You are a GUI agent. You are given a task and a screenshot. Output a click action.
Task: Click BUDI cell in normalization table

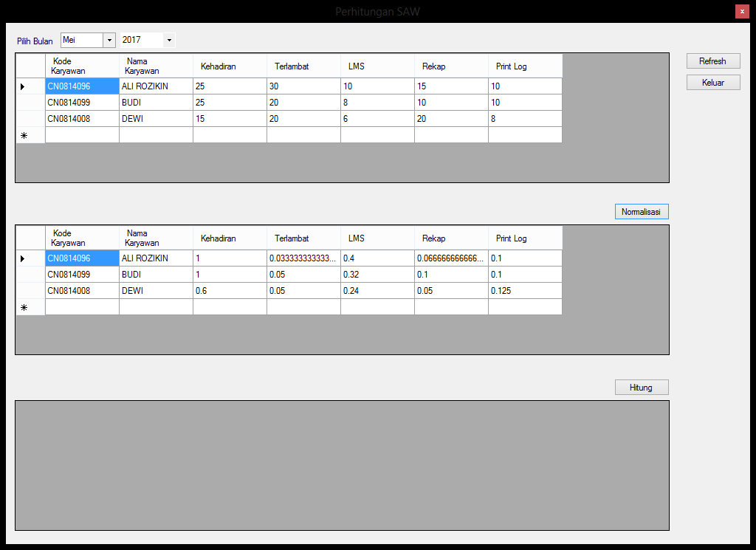[156, 275]
